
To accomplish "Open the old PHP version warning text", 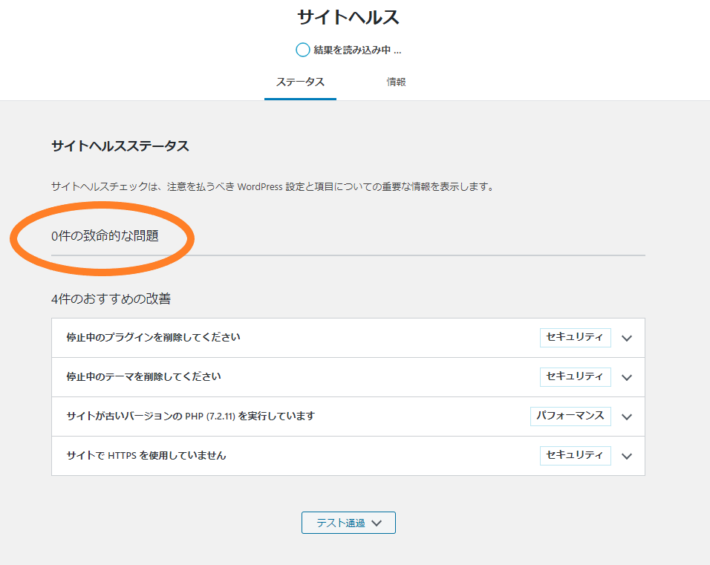I will [x=190, y=416].
